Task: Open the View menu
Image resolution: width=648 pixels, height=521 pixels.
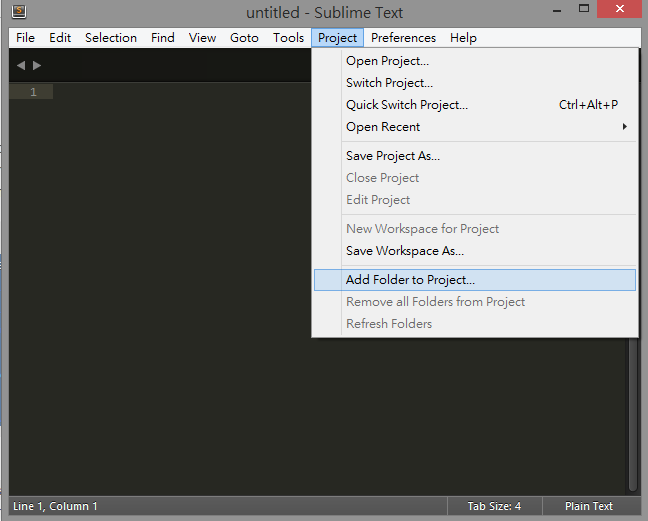Action: (x=202, y=38)
